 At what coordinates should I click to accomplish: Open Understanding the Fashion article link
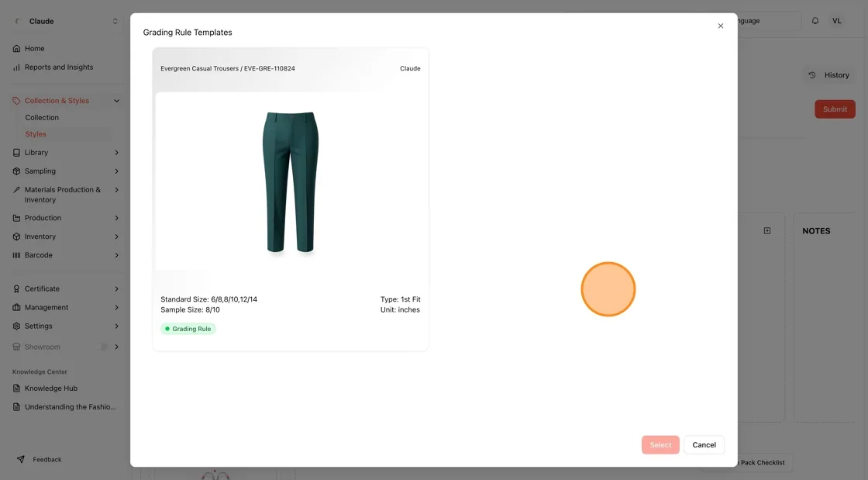[71, 407]
